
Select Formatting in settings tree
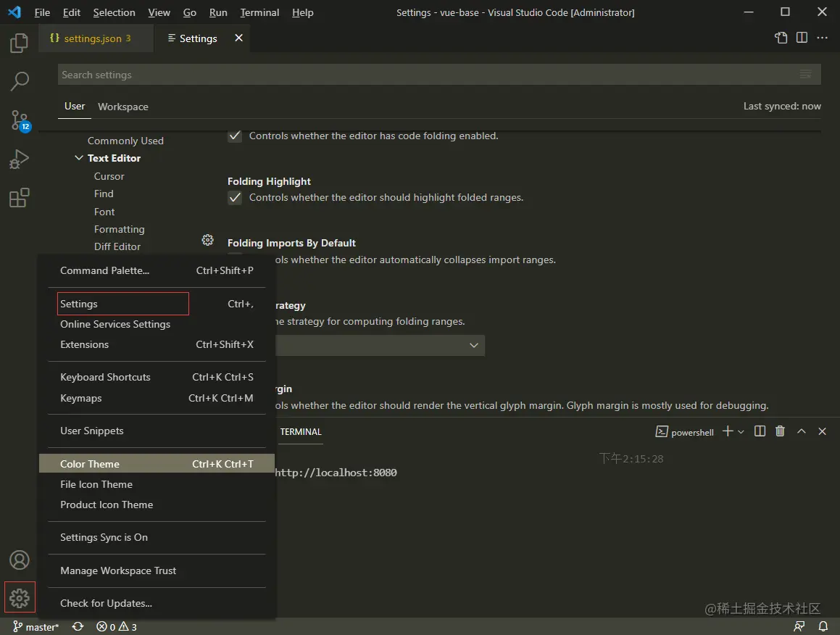pos(119,229)
